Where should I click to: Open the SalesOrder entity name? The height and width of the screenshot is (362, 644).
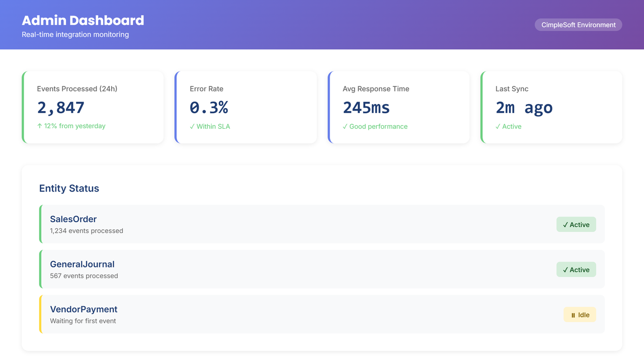(73, 219)
